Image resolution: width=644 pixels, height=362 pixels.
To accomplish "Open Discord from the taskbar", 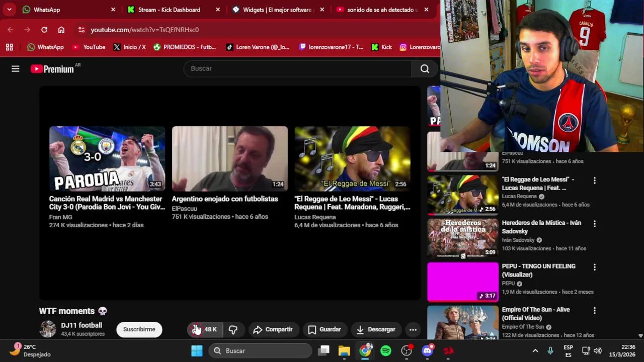I will point(428,350).
